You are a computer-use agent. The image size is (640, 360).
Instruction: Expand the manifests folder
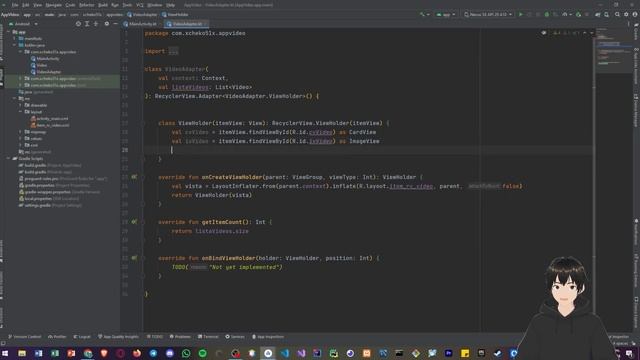coord(14,38)
